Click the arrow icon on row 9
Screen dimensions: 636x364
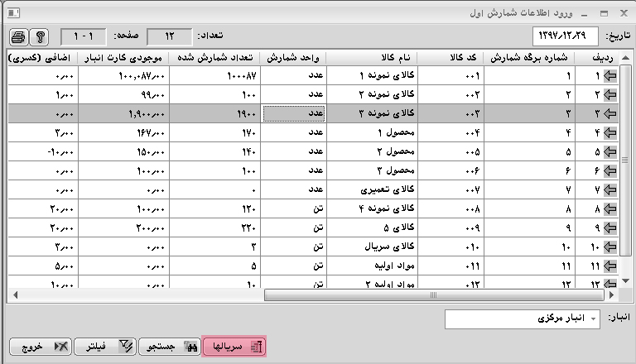point(611,228)
